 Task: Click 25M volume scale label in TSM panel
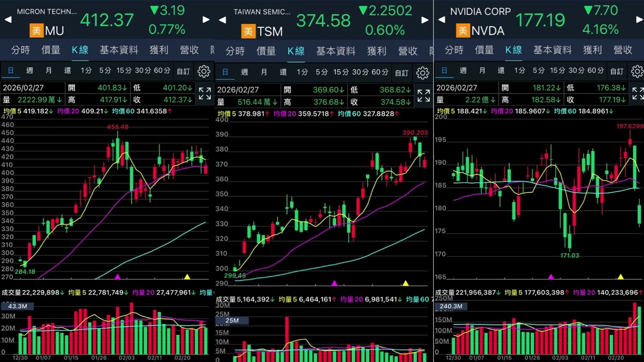(x=232, y=320)
